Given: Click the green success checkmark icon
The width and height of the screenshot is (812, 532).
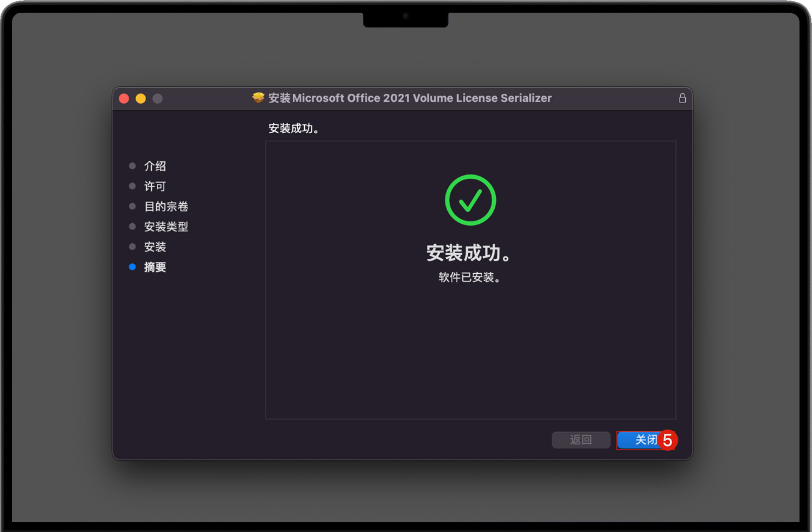Looking at the screenshot, I should [470, 200].
